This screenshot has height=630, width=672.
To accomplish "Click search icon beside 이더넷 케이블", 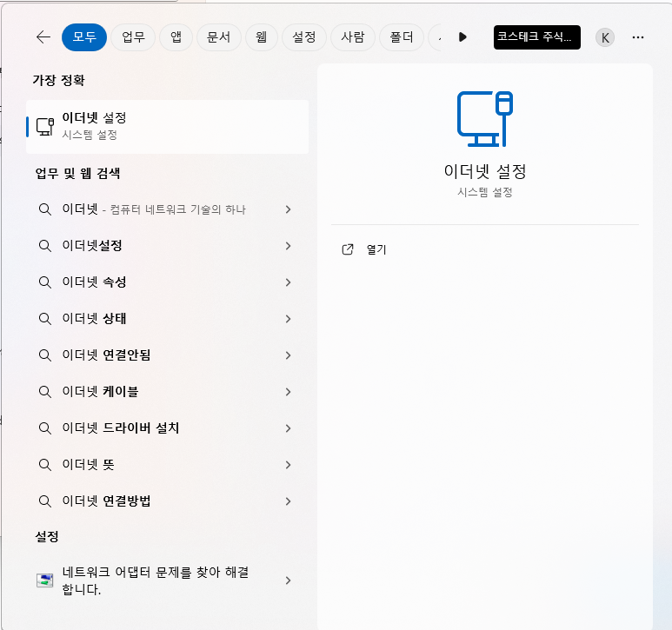I will pyautogui.click(x=45, y=391).
